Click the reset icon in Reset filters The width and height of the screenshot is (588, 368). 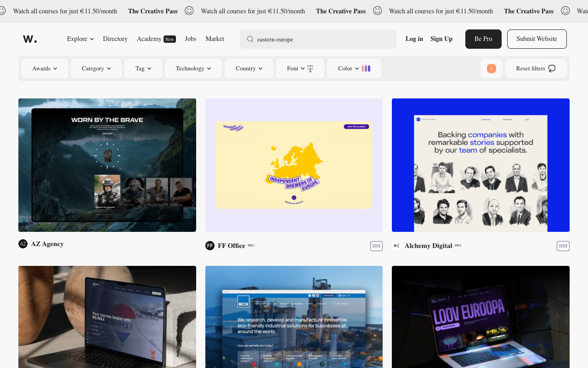click(x=552, y=69)
